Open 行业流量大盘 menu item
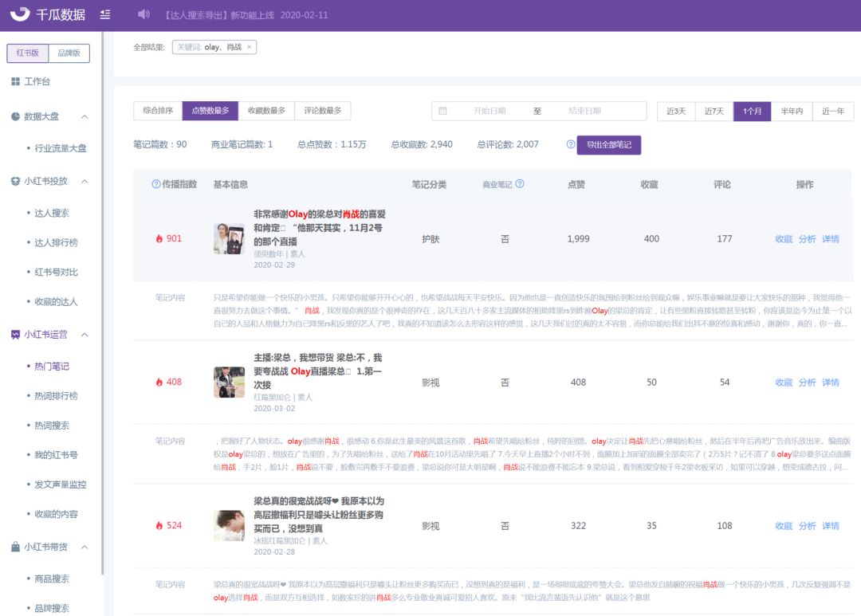Viewport: 861px width, 616px height. (x=61, y=148)
